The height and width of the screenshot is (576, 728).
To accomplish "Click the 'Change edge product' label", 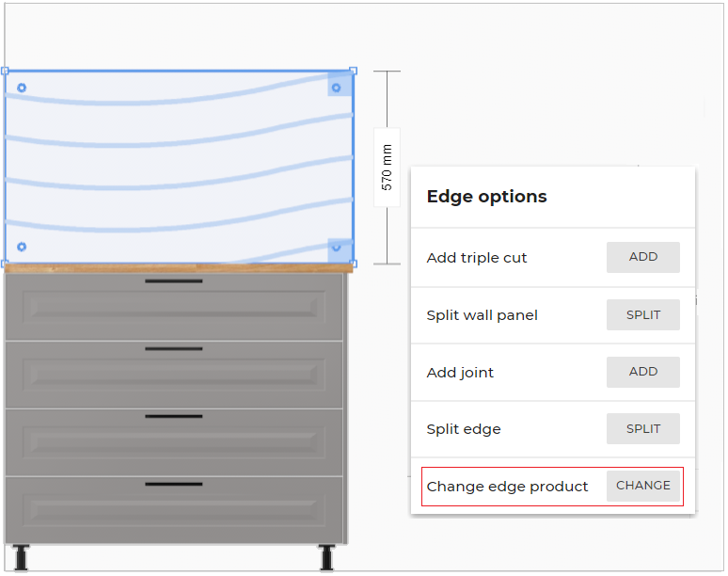I will coord(507,487).
